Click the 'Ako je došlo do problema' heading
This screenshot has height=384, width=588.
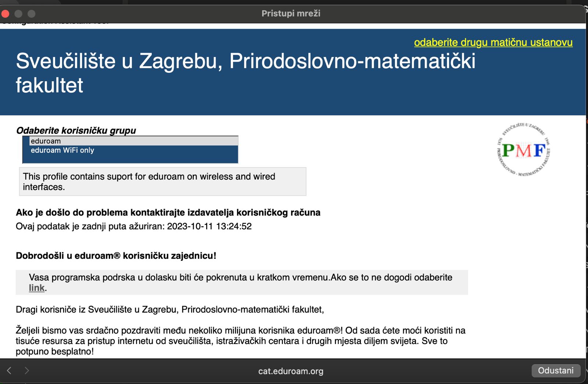168,212
